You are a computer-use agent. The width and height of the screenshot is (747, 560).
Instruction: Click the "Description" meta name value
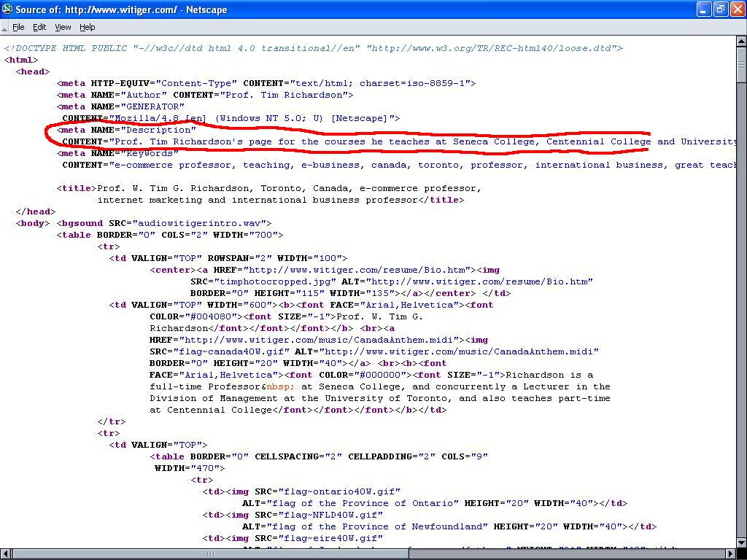click(158, 130)
